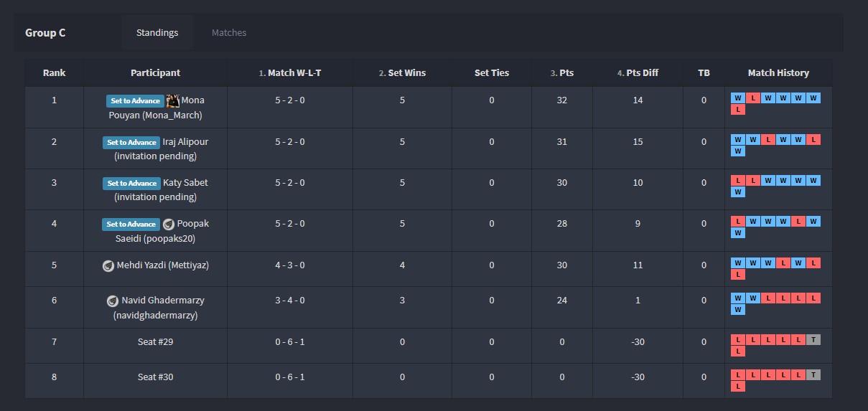Click Poopak Saeidi's avatar icon
Viewport: 868px width, 411px height.
[x=169, y=224]
